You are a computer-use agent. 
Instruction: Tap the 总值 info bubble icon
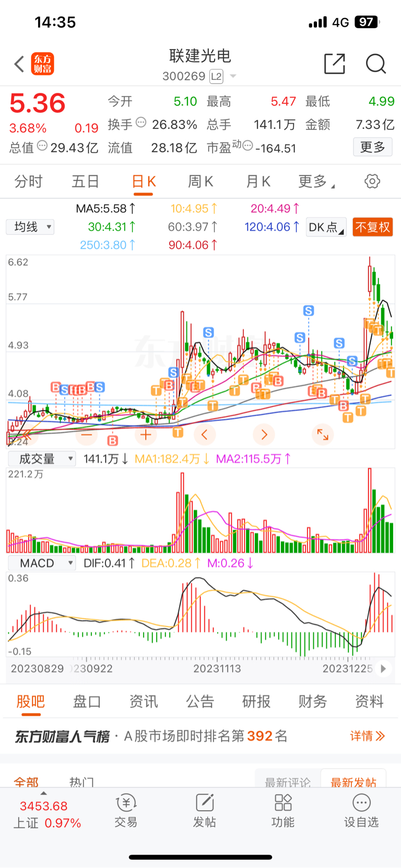[x=42, y=146]
